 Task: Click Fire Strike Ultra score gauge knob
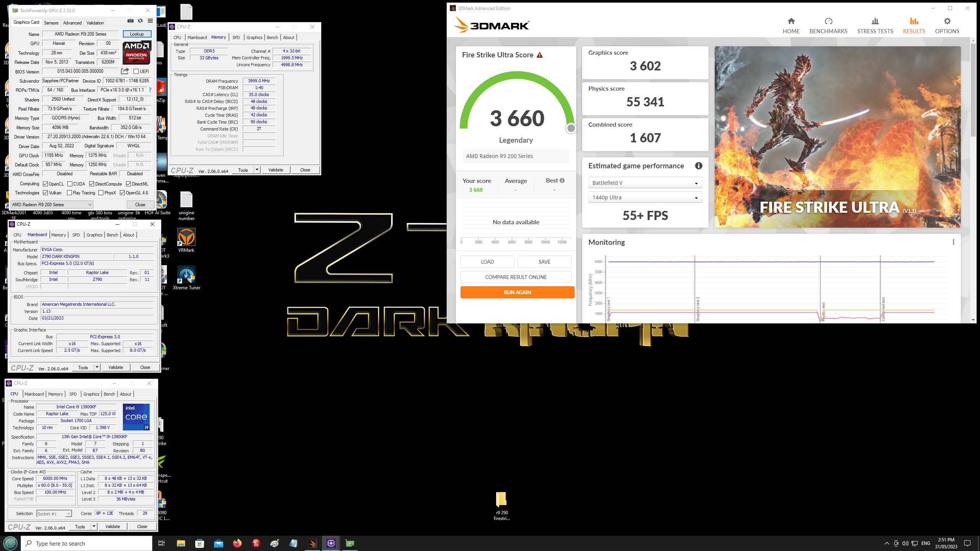571,128
